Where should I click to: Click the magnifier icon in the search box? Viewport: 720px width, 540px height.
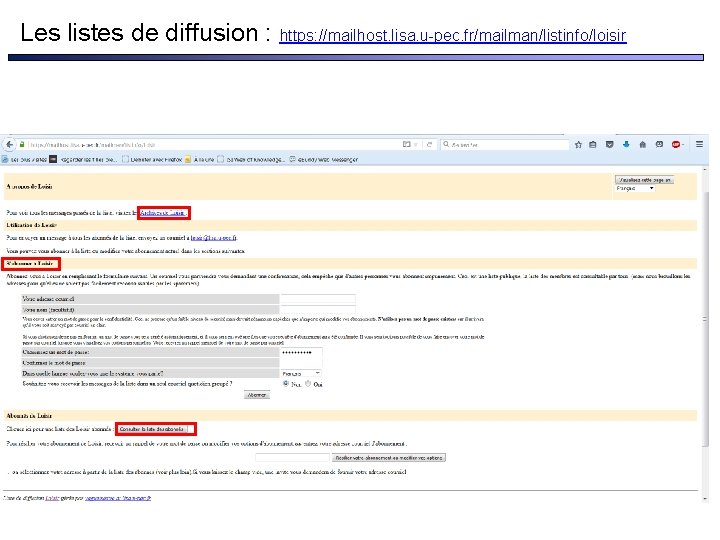[x=446, y=144]
